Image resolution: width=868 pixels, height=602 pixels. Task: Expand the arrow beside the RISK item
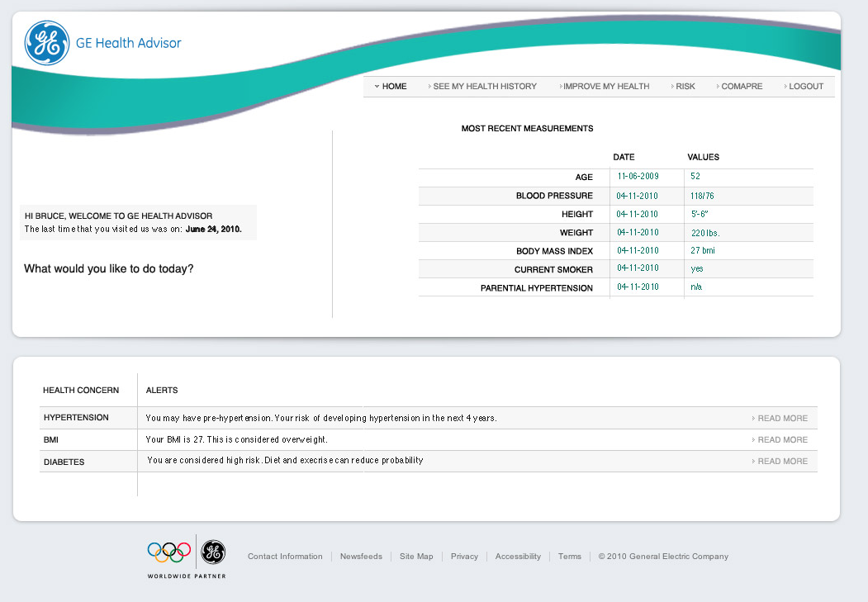pyautogui.click(x=673, y=86)
